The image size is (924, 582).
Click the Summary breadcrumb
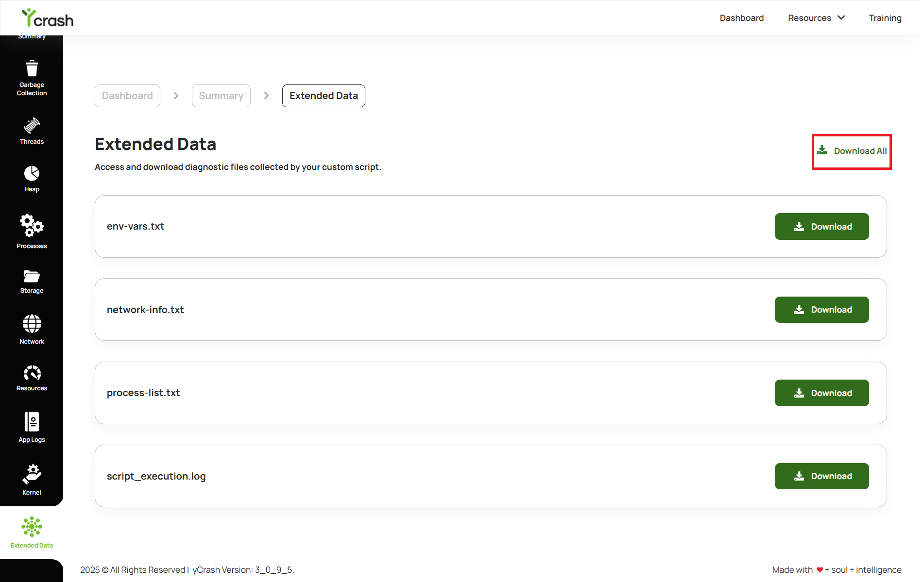pyautogui.click(x=221, y=96)
